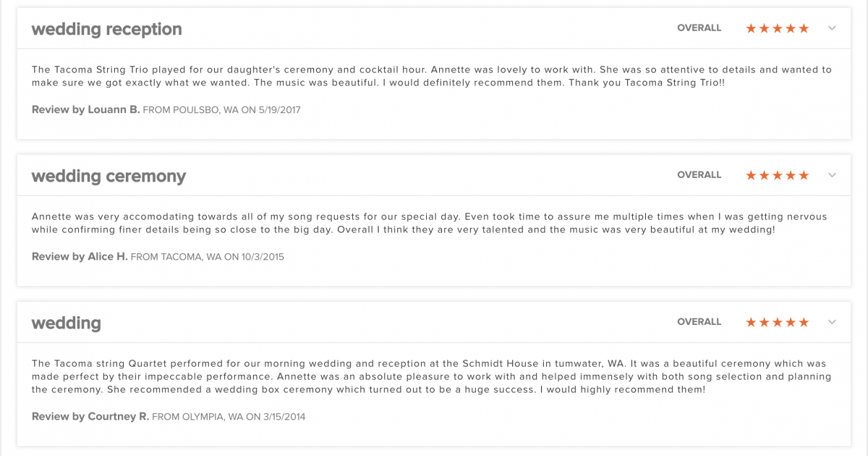
Task: Click OVERALL label on wedding ceremony review
Action: point(699,175)
